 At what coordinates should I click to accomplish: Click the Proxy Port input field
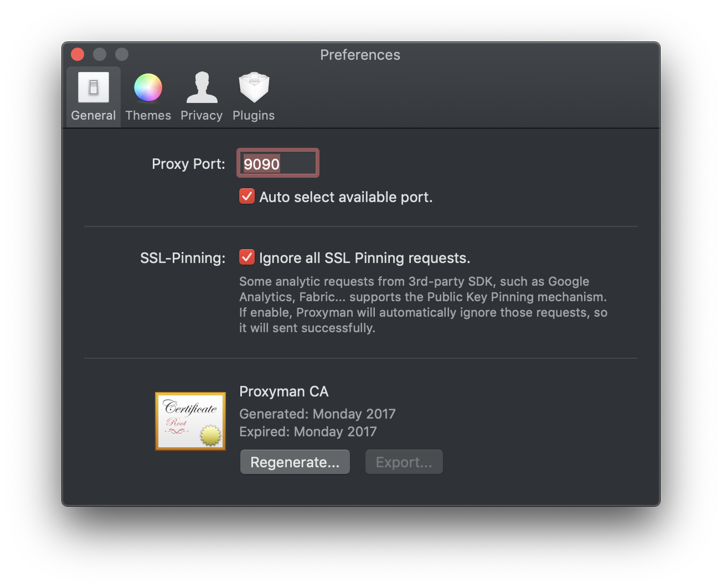tap(278, 163)
